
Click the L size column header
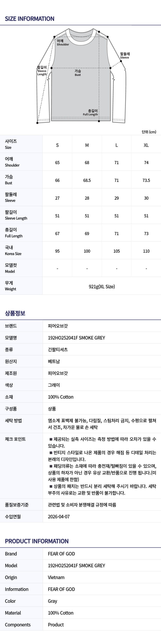point(116,145)
